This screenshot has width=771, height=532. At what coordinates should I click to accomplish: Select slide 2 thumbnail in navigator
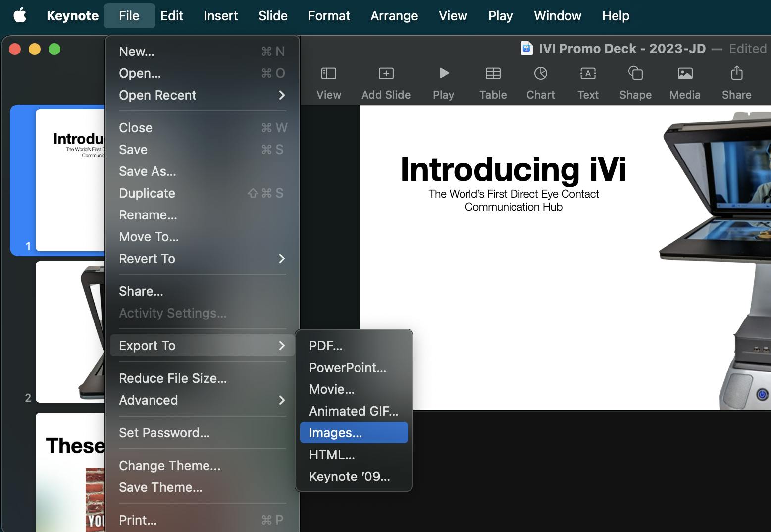coord(70,332)
